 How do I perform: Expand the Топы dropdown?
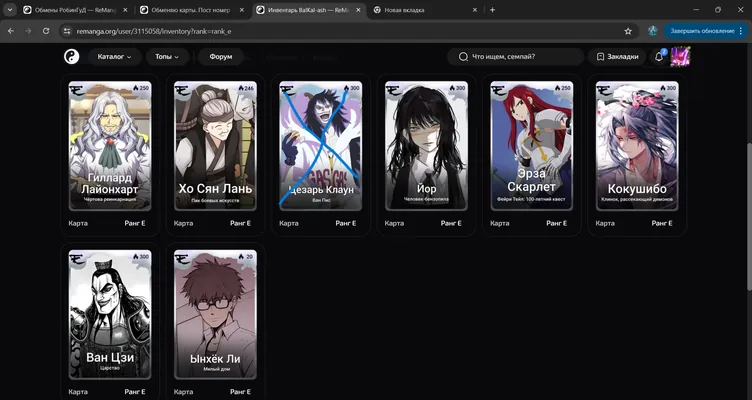click(x=166, y=57)
